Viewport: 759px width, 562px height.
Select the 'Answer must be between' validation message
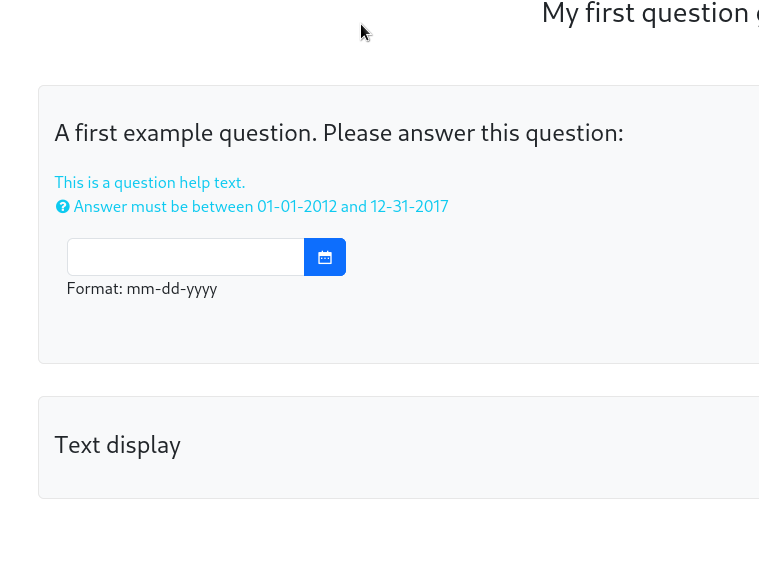[261, 207]
